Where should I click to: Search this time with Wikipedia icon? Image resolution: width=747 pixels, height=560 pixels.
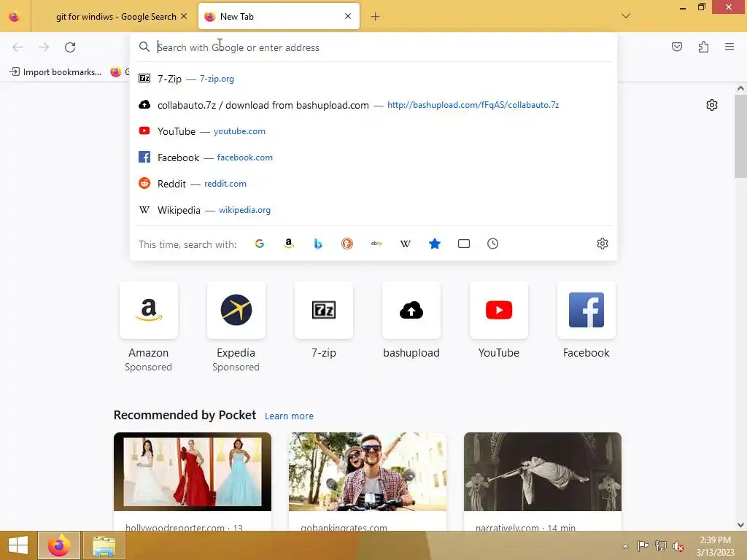(x=406, y=244)
